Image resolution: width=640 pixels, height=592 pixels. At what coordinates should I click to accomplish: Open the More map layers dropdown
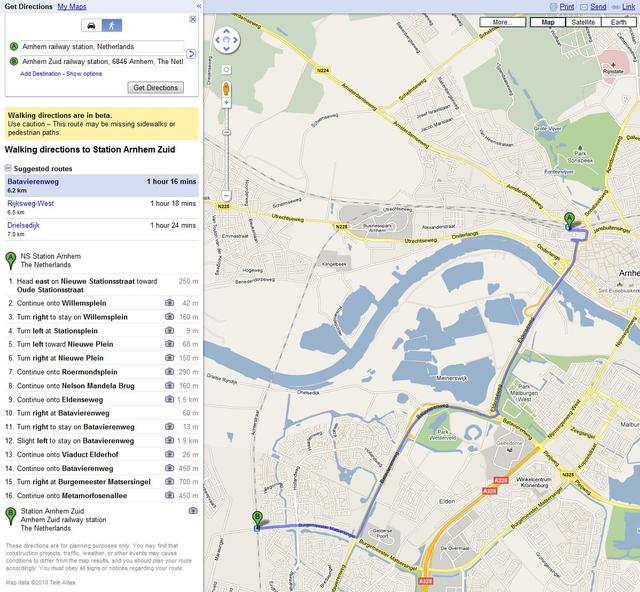pos(502,22)
